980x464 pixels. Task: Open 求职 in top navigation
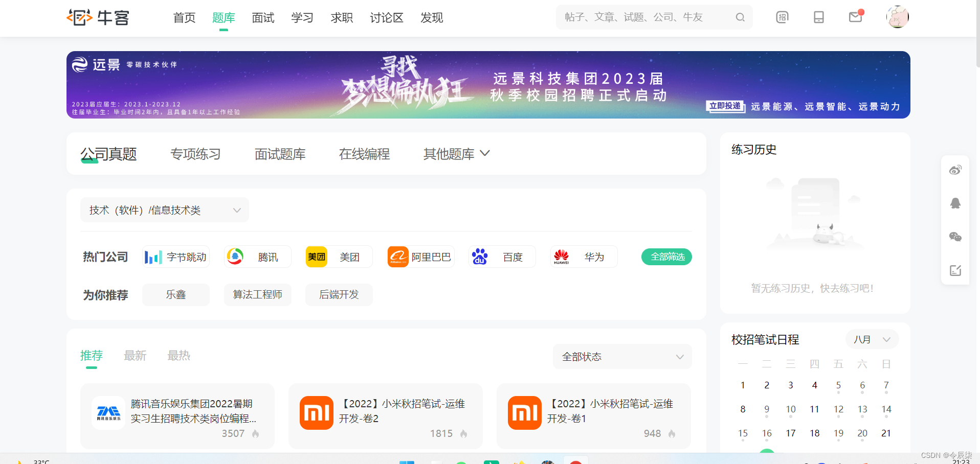342,18
